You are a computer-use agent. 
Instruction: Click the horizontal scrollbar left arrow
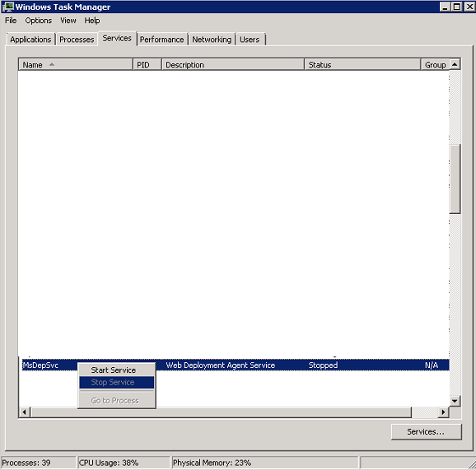(x=24, y=412)
